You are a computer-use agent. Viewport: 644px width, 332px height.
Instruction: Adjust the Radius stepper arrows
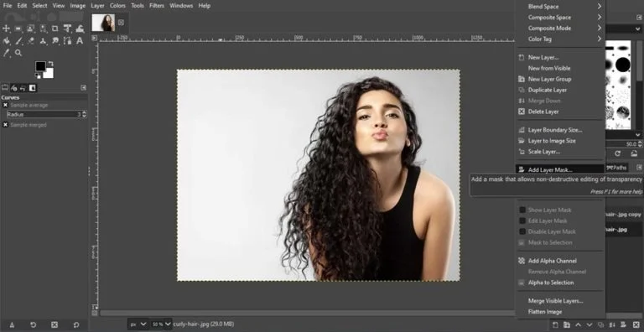tap(84, 114)
